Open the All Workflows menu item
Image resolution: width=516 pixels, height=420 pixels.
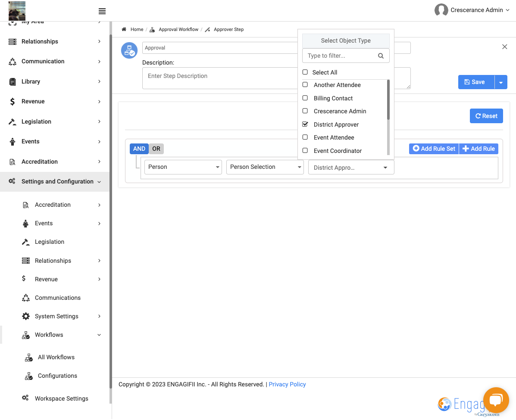[56, 358]
